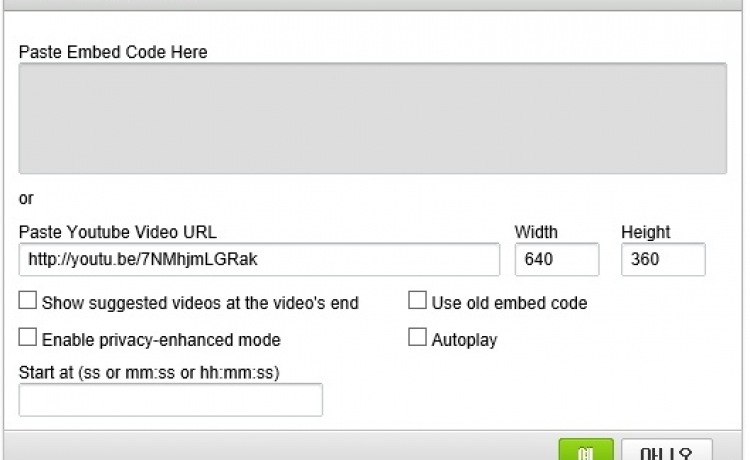This screenshot has height=460, width=750.
Task: Click the Width field showing 640
Action: pyautogui.click(x=556, y=260)
